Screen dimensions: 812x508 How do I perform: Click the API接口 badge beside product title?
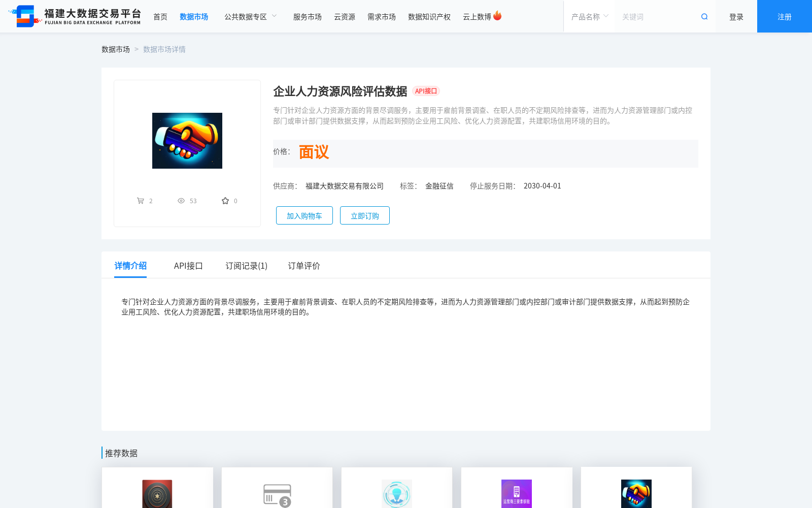426,91
